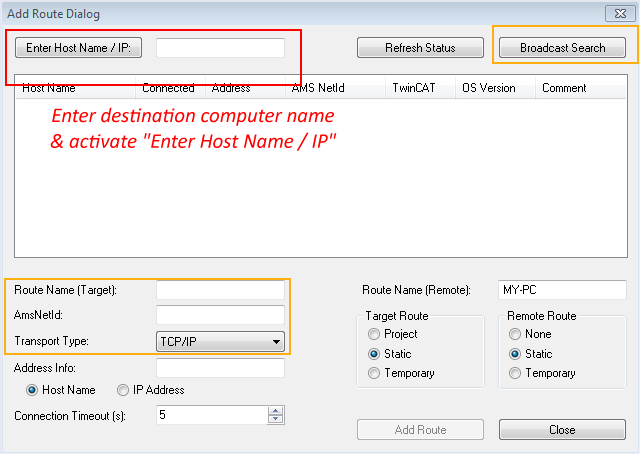Click the AMS NetId column header

[x=318, y=88]
